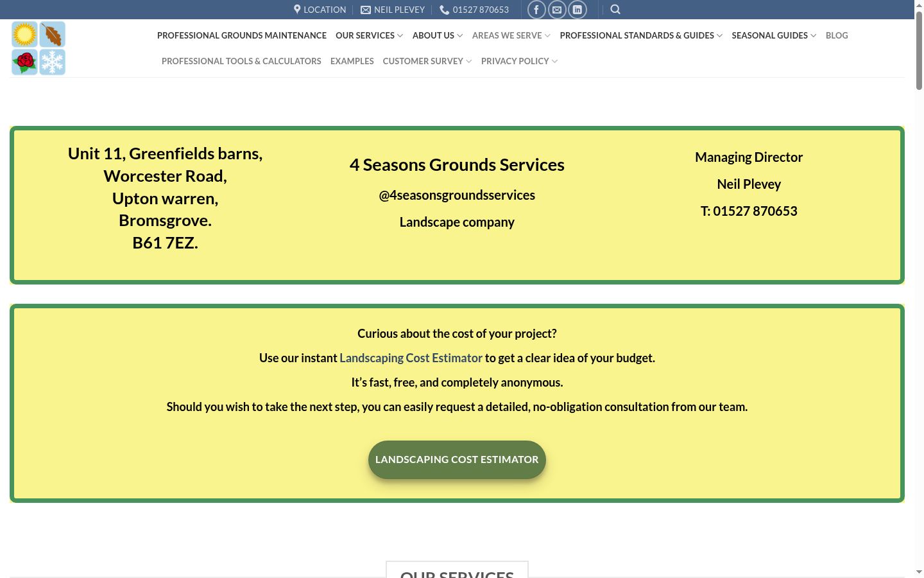Expand the Our Services dropdown chevron
This screenshot has height=578, width=924.
(400, 36)
